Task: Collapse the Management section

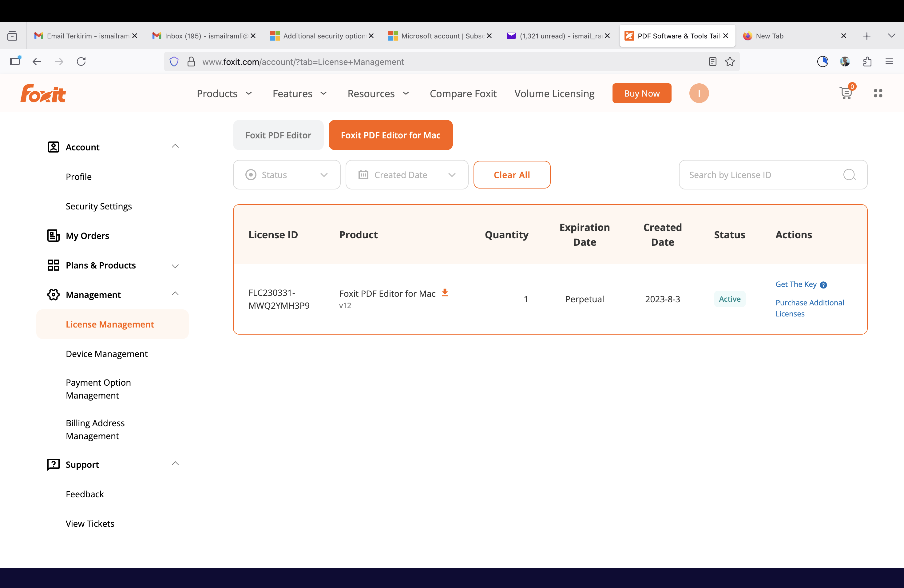Action: [175, 294]
